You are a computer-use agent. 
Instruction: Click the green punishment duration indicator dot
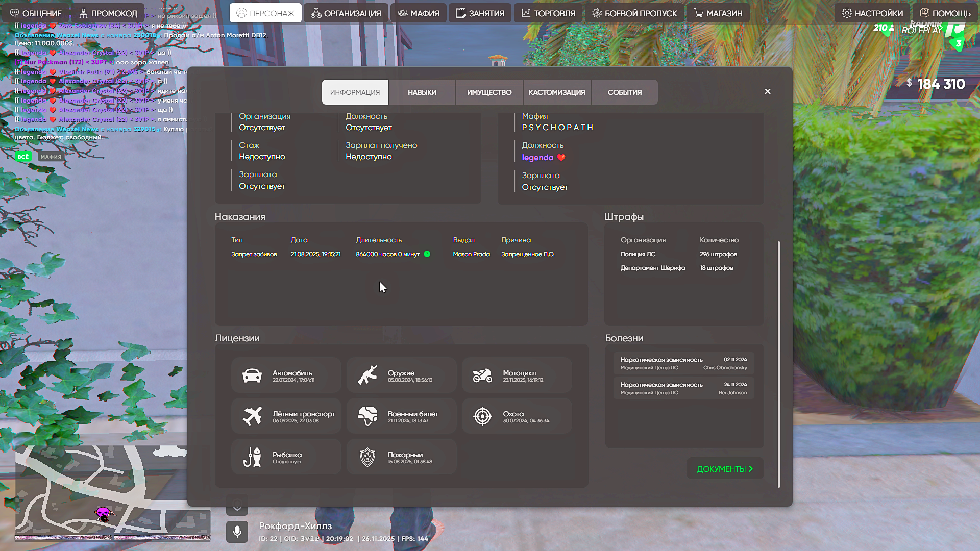pyautogui.click(x=427, y=254)
